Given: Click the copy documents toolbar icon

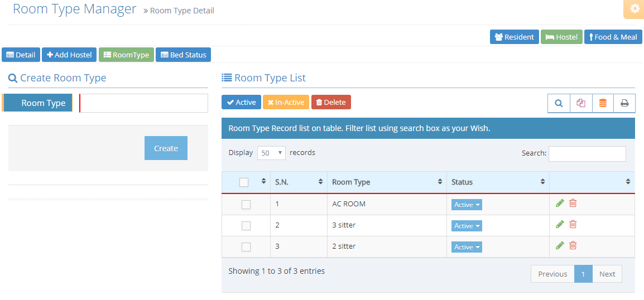Looking at the screenshot, I should click(x=581, y=103).
